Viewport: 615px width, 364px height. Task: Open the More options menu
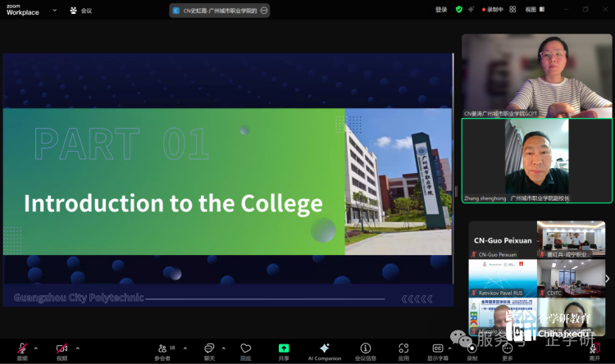[x=508, y=350]
